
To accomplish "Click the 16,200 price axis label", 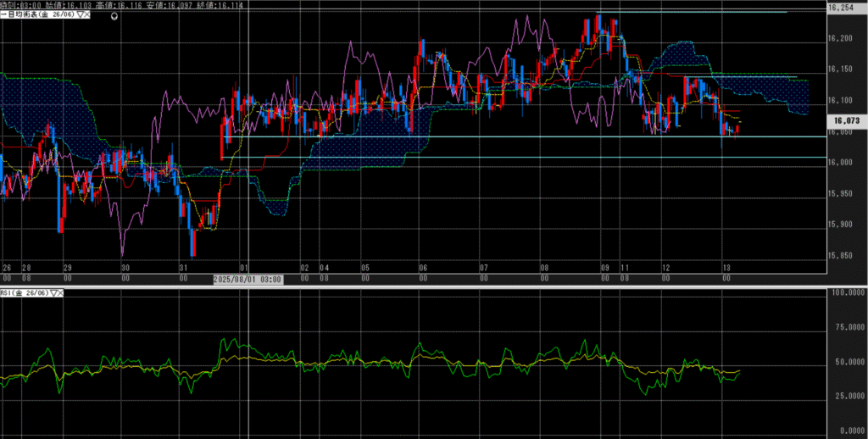I will point(840,39).
